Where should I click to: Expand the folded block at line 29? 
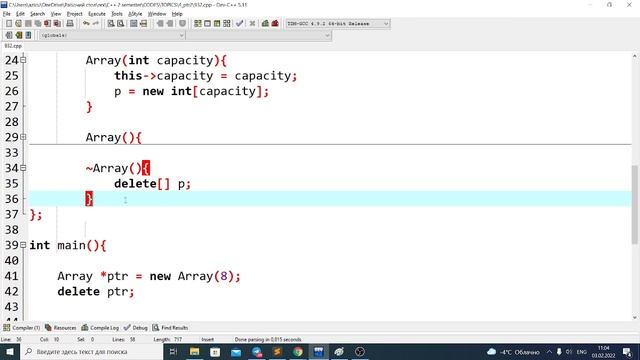(23, 137)
